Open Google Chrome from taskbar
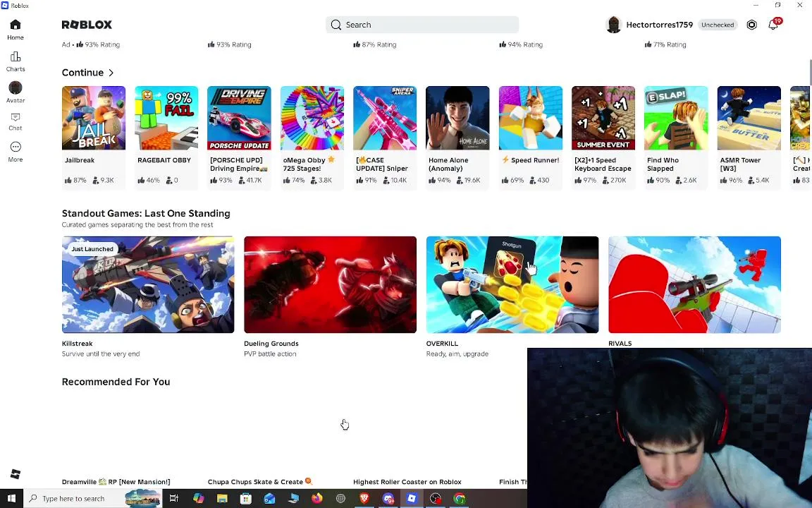 point(459,498)
